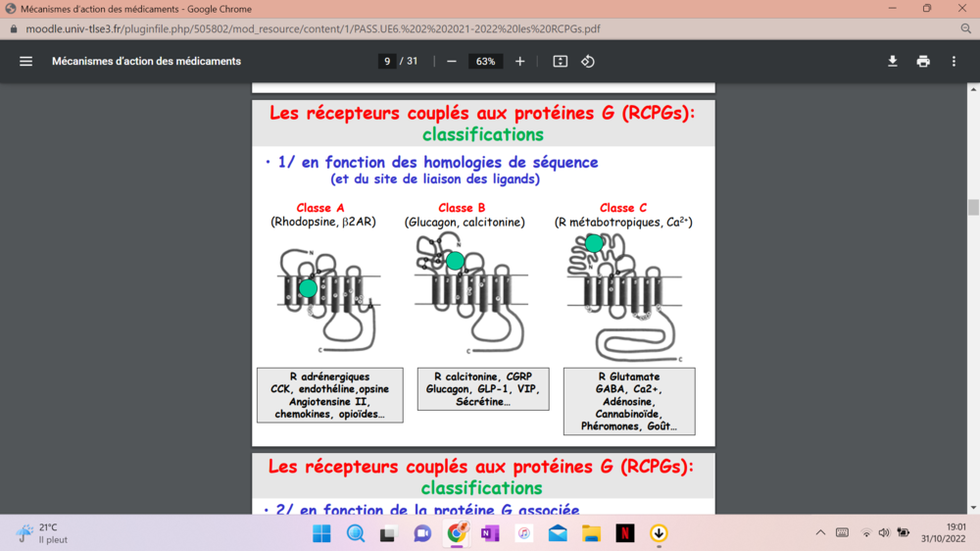Screen dimensions: 980x551
Task: Zoom out with the minus button
Action: point(451,62)
